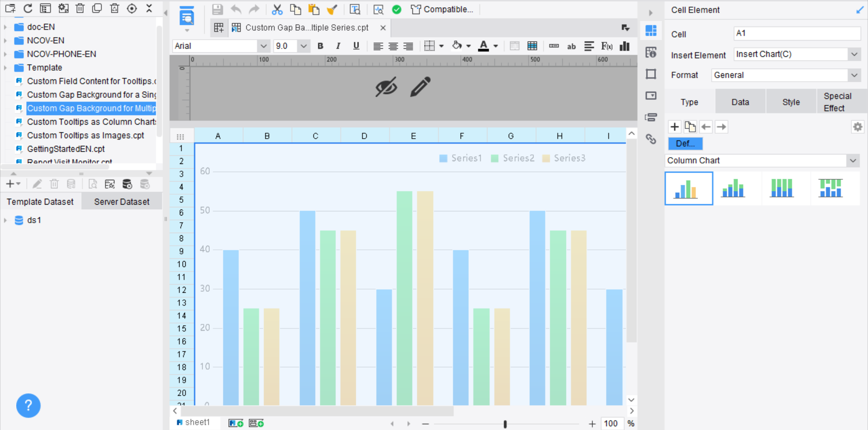868x430 pixels.
Task: Open the 9.0 font size dropdown
Action: [303, 46]
